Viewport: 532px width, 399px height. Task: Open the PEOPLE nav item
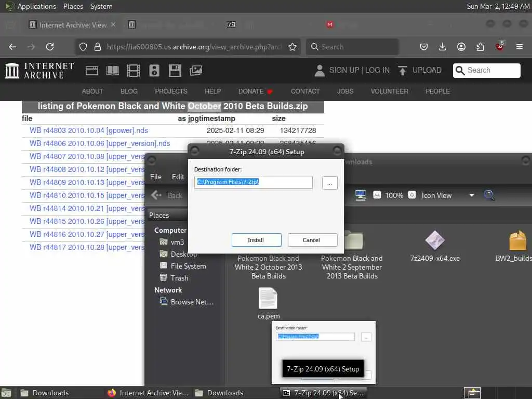pyautogui.click(x=437, y=91)
